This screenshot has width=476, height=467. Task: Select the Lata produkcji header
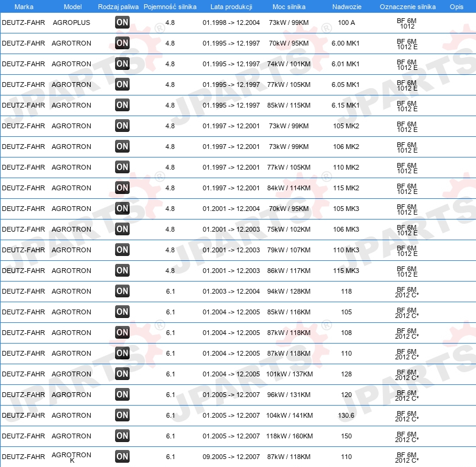coord(231,7)
